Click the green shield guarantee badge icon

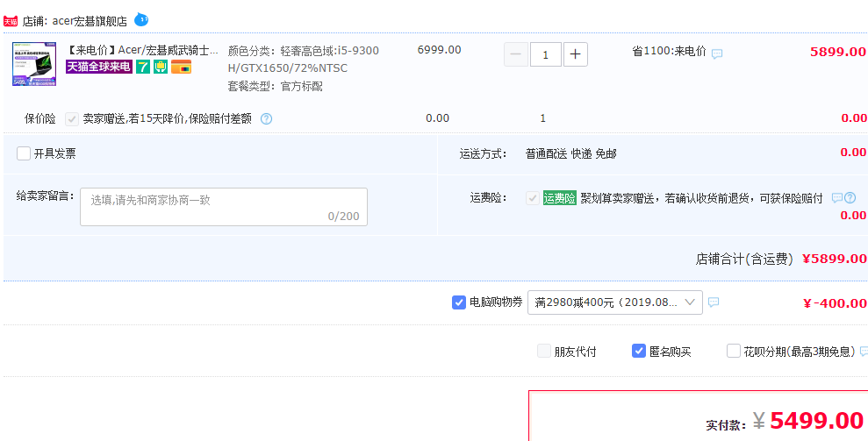coord(161,67)
